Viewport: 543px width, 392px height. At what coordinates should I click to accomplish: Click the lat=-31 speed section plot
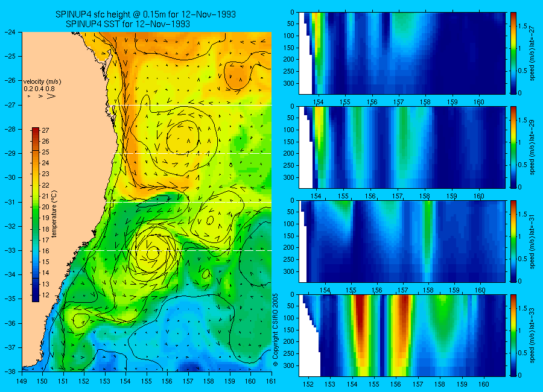(402, 241)
